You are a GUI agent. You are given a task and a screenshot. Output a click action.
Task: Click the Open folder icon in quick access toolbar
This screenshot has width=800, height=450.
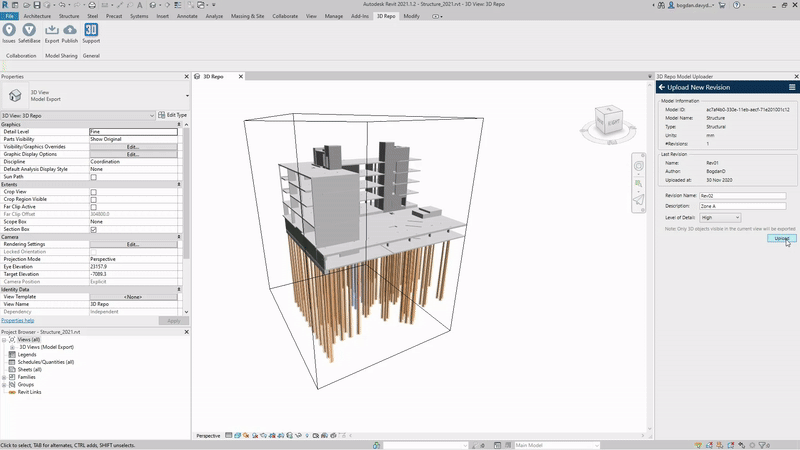coord(26,5)
